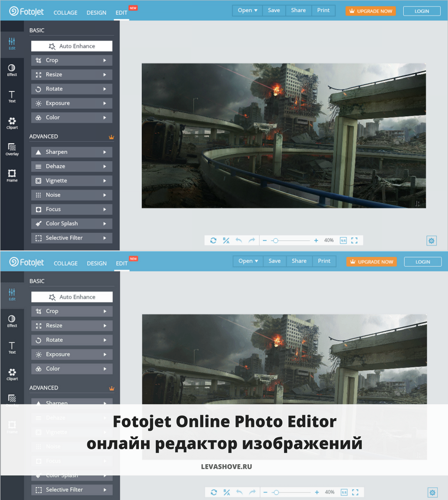Expand Noise options in upper editor

(x=72, y=195)
